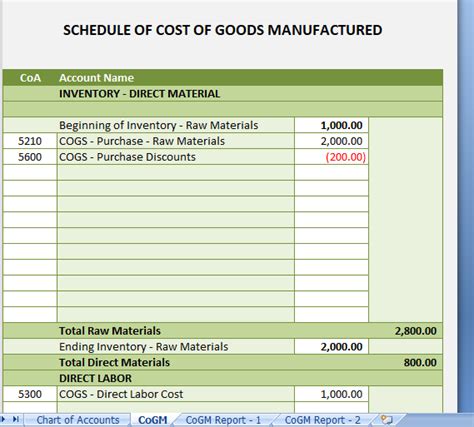Select 'COGS - Direct Labor Cost' cell
This screenshot has width=474, height=427.
(176, 394)
